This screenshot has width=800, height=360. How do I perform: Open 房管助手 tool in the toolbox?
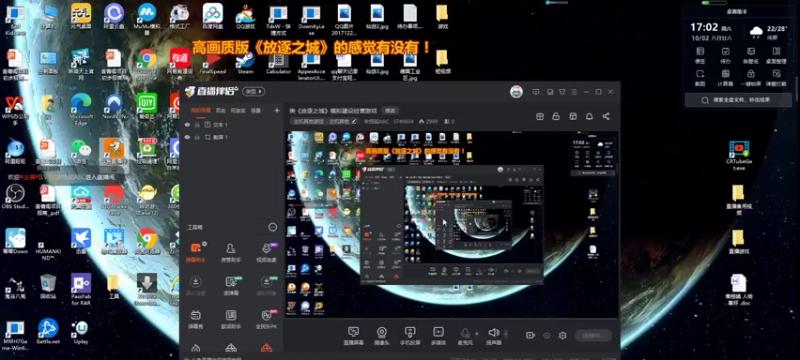click(x=231, y=253)
